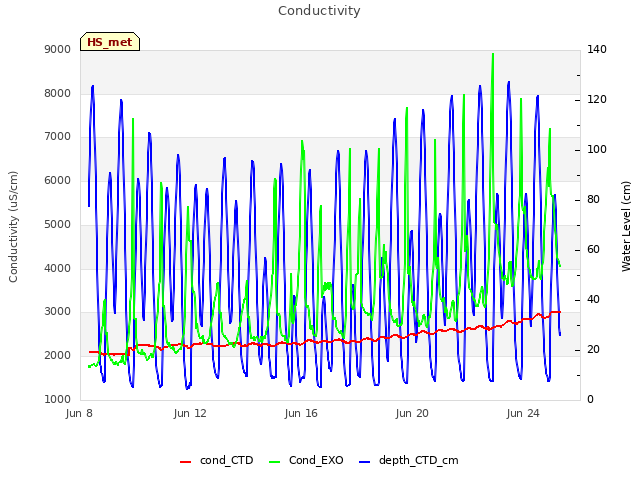The height and width of the screenshot is (480, 640).
Task: Toggle the depth_CTD_cm legend entry
Action: coord(409,460)
